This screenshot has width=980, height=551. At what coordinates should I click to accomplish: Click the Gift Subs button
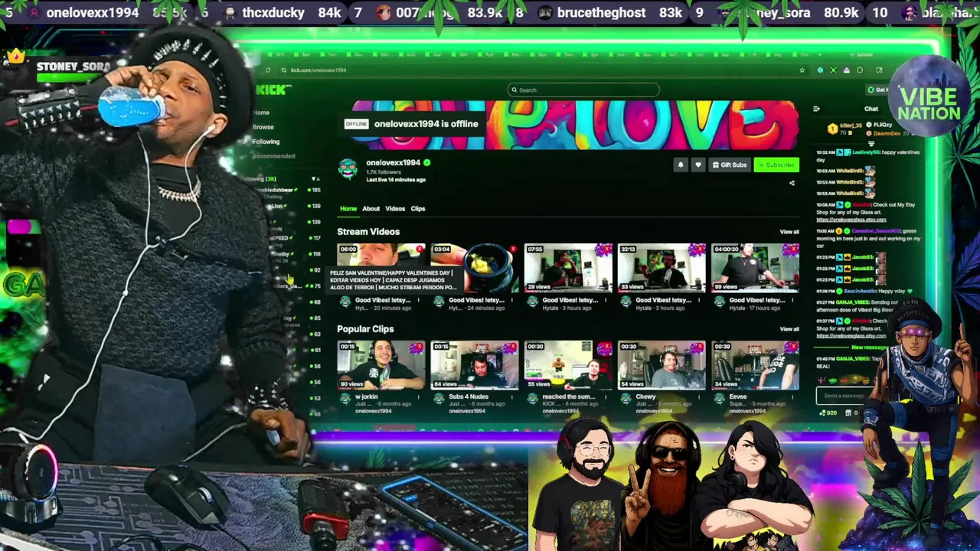(729, 165)
